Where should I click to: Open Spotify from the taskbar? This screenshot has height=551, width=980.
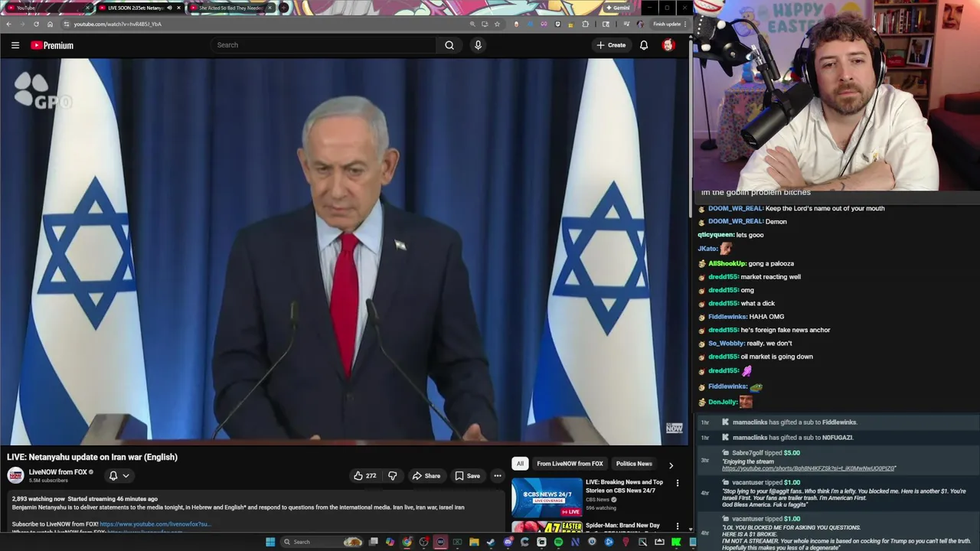point(558,542)
